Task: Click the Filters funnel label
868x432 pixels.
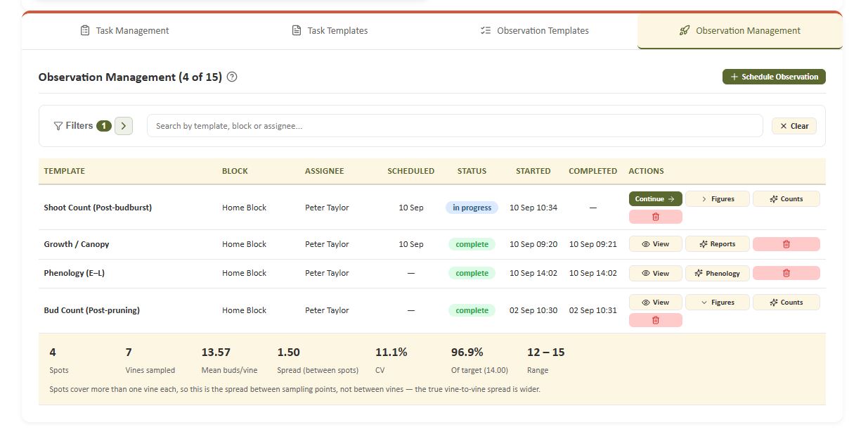Action: 73,126
